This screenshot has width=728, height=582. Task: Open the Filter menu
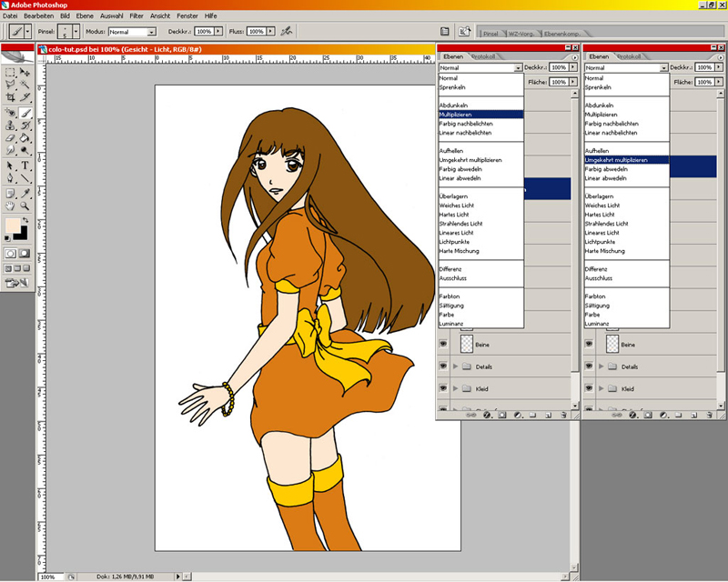point(136,15)
